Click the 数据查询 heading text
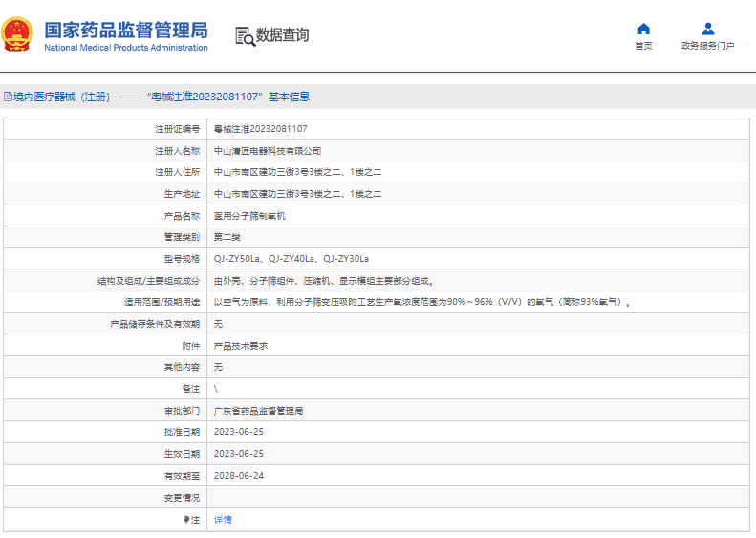This screenshot has width=756, height=538. [282, 34]
